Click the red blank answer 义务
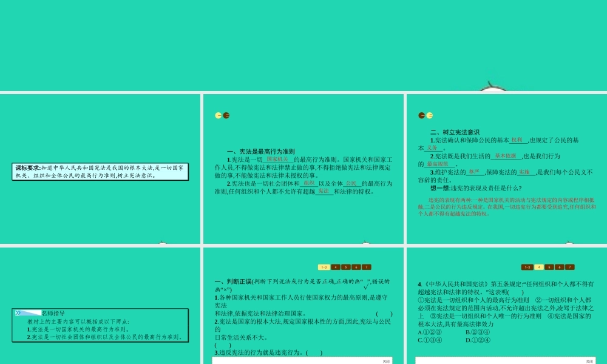The image size is (607, 364). (432, 148)
